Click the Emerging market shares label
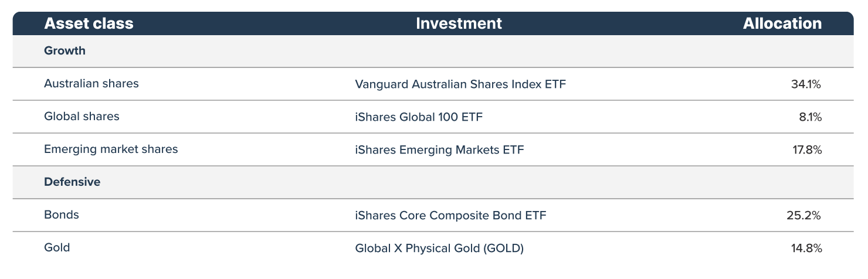 (x=111, y=149)
